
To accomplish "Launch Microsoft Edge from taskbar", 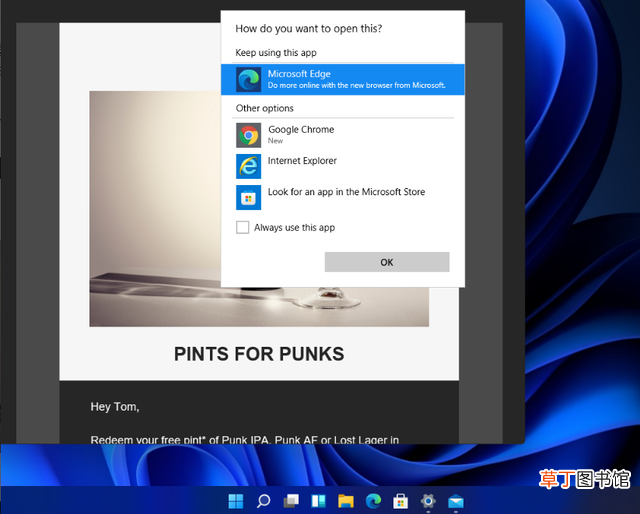I will tap(373, 501).
